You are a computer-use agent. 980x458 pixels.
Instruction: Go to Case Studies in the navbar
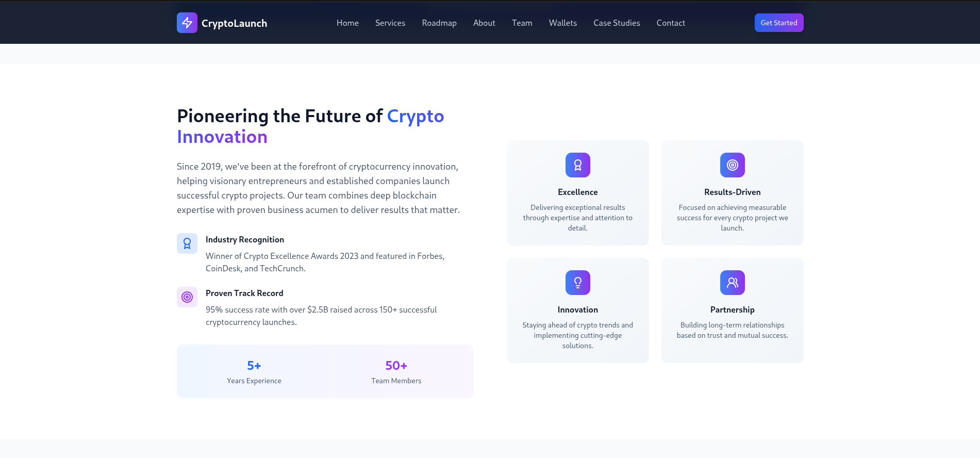coord(617,23)
